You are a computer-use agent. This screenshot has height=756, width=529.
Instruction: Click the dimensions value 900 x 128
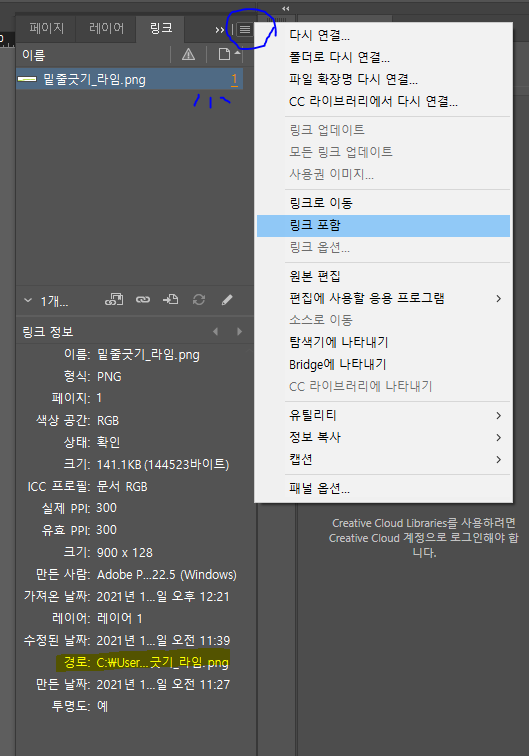[x=125, y=553]
